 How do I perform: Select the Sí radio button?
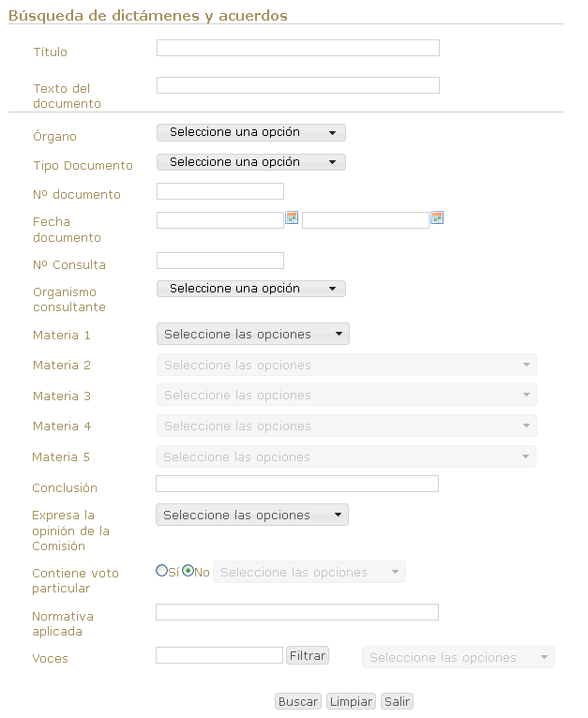161,571
